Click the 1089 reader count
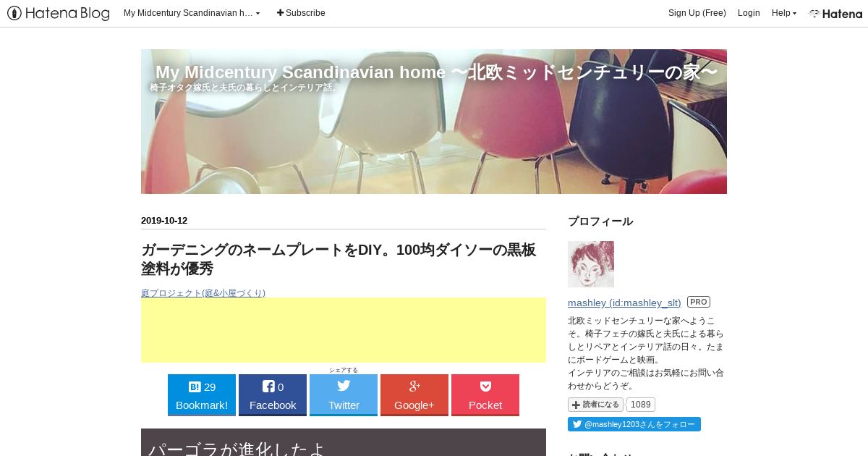Image resolution: width=868 pixels, height=456 pixels. point(640,405)
